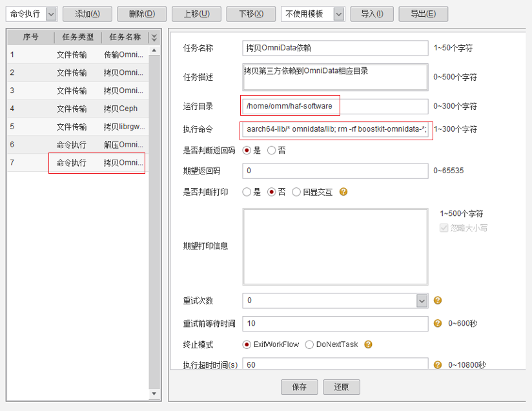The width and height of the screenshot is (532, 411).
Task: Choose DoNextTask termination mode
Action: point(309,344)
